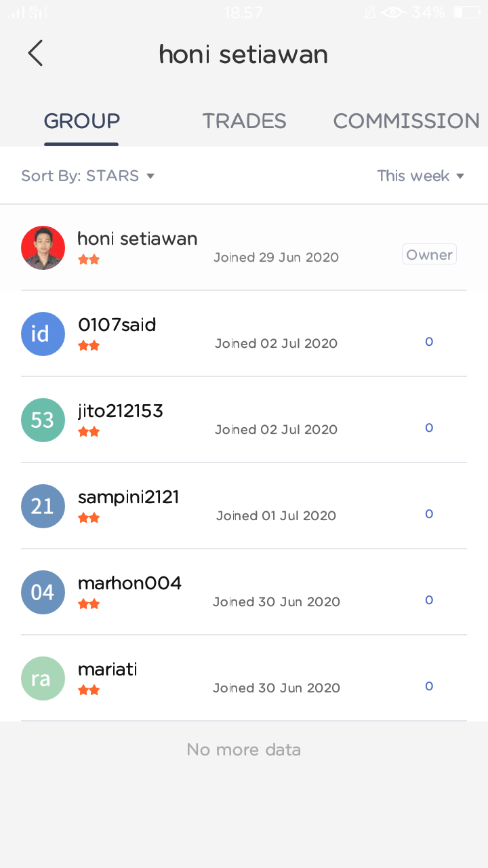The image size is (488, 868).
Task: Select the marhon004 member row
Action: (x=244, y=592)
